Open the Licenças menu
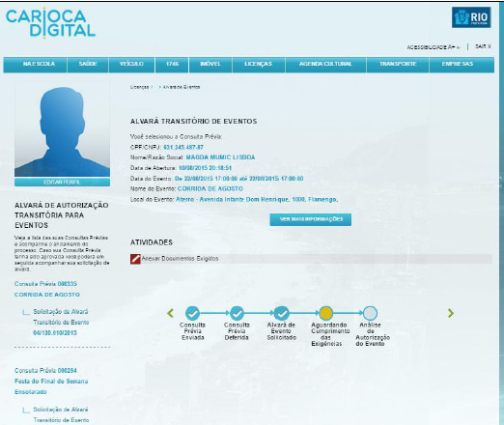 [259, 65]
